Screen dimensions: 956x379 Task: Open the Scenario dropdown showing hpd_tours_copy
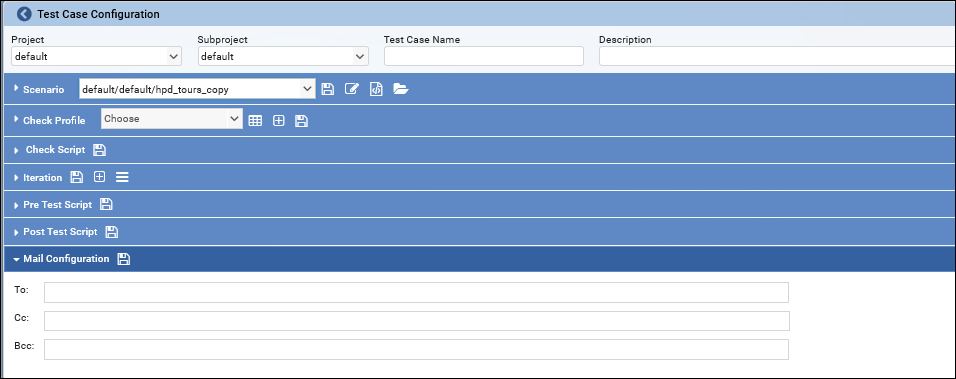(198, 89)
